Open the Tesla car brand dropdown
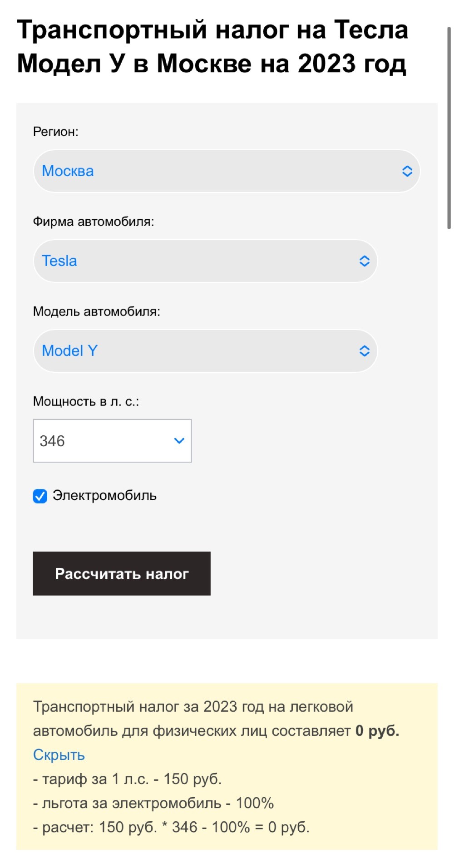Screen dimensions: 454x868 (200, 261)
